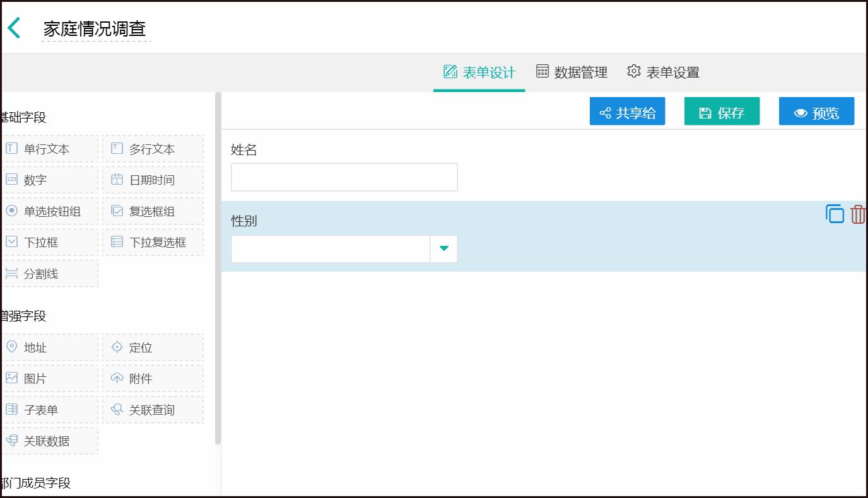Click the 性别 dropdown input area
Viewport: 868px width, 498px height.
(331, 249)
